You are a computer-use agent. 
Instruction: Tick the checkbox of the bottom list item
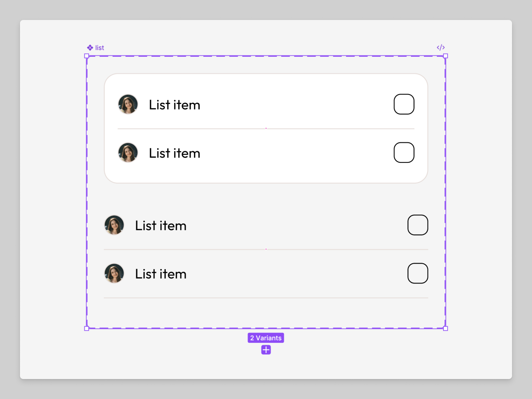point(418,273)
